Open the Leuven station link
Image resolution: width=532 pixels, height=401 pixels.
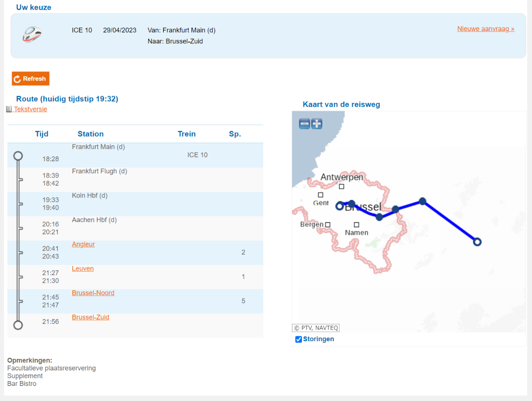coord(83,269)
